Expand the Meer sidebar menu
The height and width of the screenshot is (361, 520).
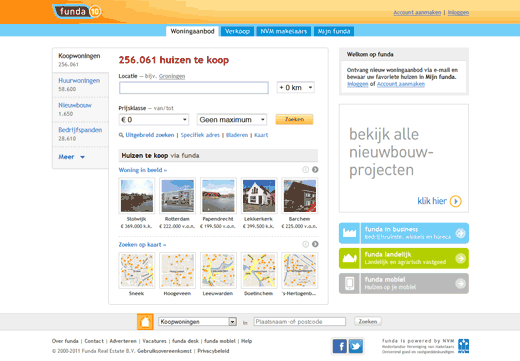point(72,157)
